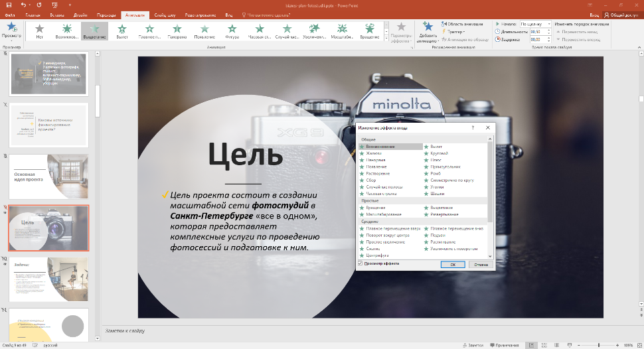Open the Рецензирование ribbon tab

click(201, 15)
